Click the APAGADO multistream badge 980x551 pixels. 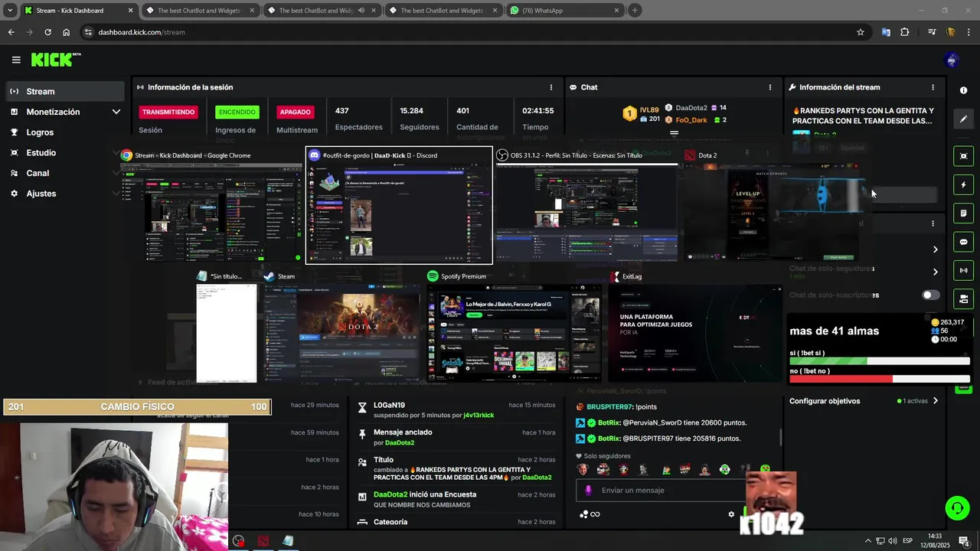click(295, 112)
